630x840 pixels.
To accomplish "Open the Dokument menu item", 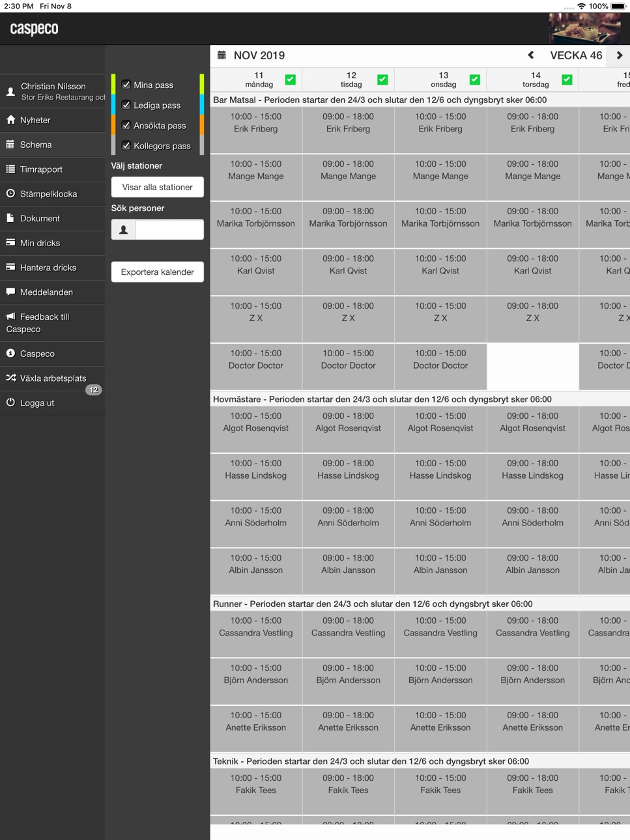I will point(52,218).
